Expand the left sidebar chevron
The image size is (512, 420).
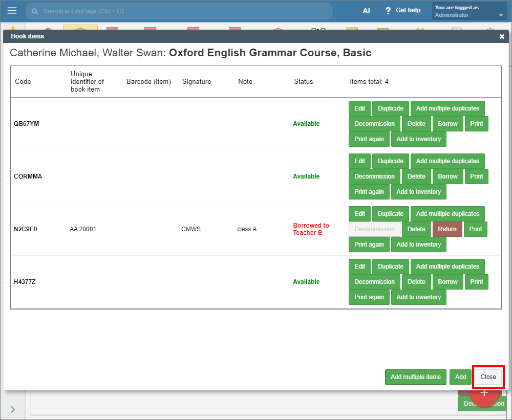pyautogui.click(x=12, y=409)
